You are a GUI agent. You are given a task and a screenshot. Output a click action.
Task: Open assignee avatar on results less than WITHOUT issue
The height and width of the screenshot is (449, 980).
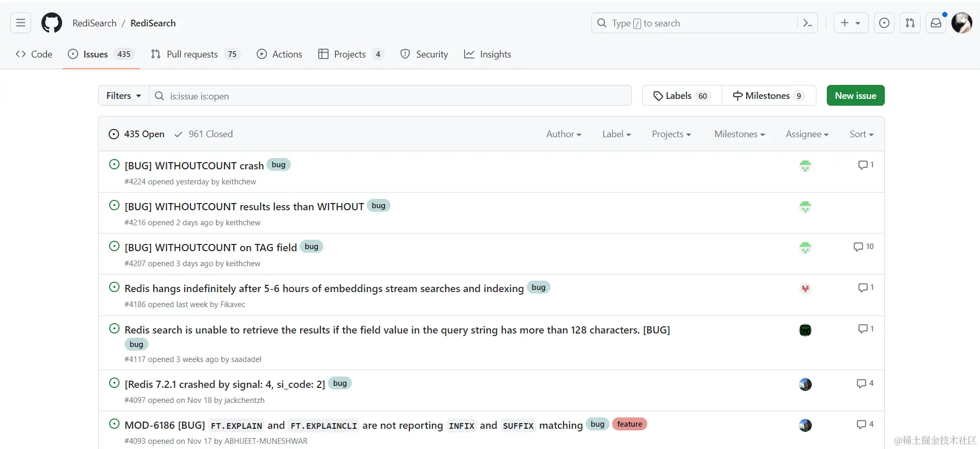tap(805, 207)
